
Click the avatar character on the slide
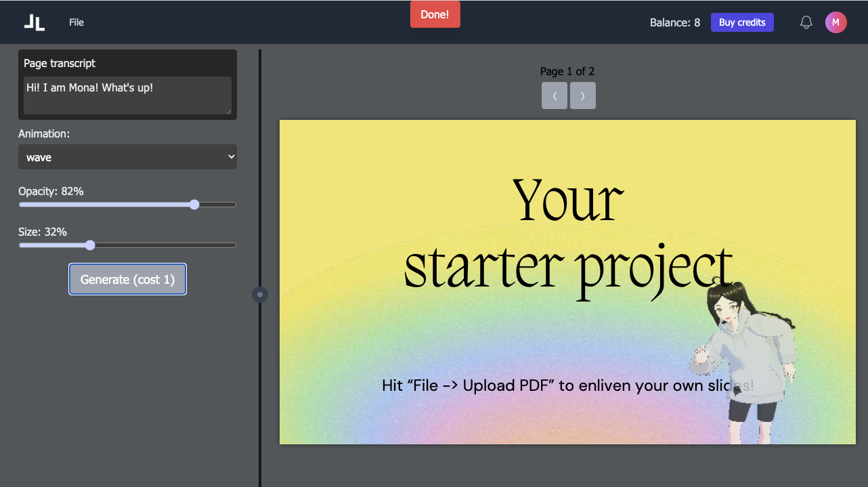pyautogui.click(x=743, y=360)
